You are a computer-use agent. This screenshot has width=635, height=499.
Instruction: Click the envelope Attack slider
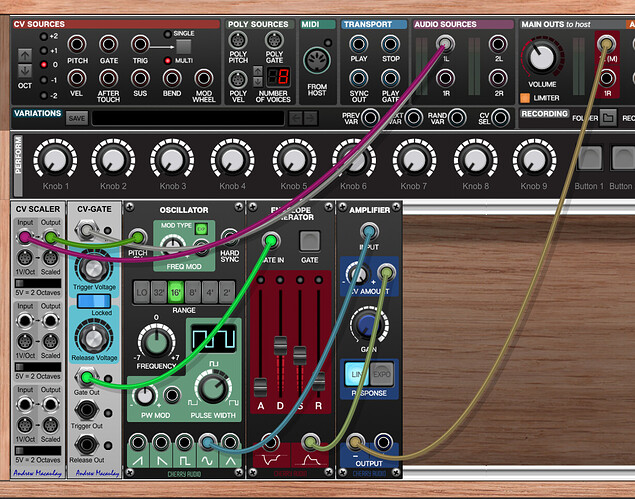tap(260, 387)
